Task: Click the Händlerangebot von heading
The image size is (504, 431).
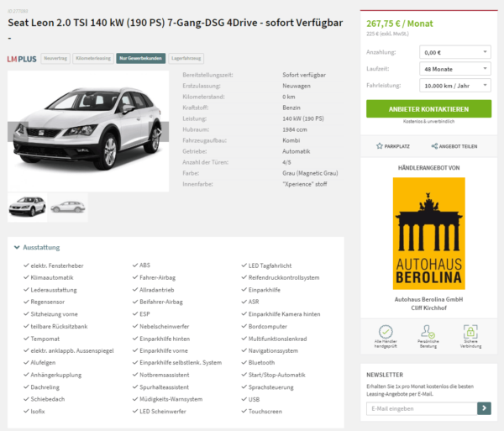Action: click(x=428, y=167)
